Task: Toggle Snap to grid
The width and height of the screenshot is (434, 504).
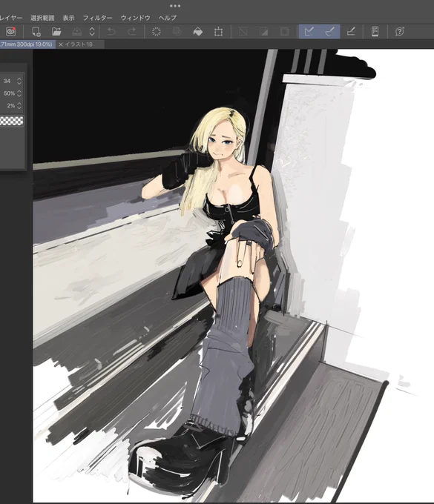Action: [351, 31]
